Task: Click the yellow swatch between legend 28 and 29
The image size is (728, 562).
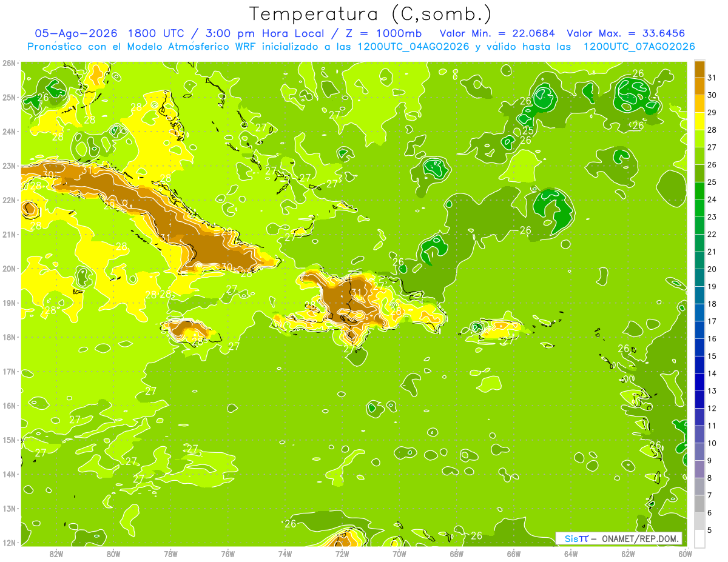Action: click(699, 121)
